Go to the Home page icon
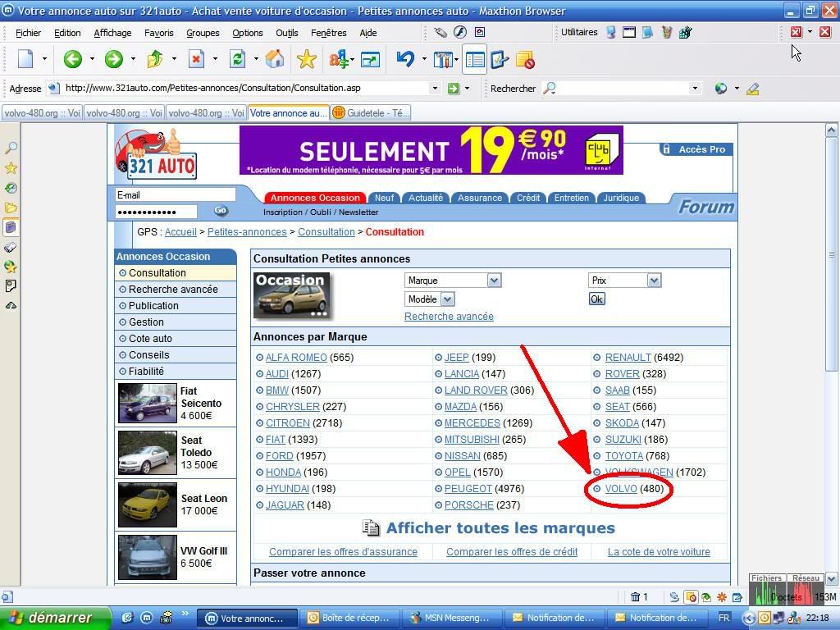The image size is (840, 630). pyautogui.click(x=275, y=59)
